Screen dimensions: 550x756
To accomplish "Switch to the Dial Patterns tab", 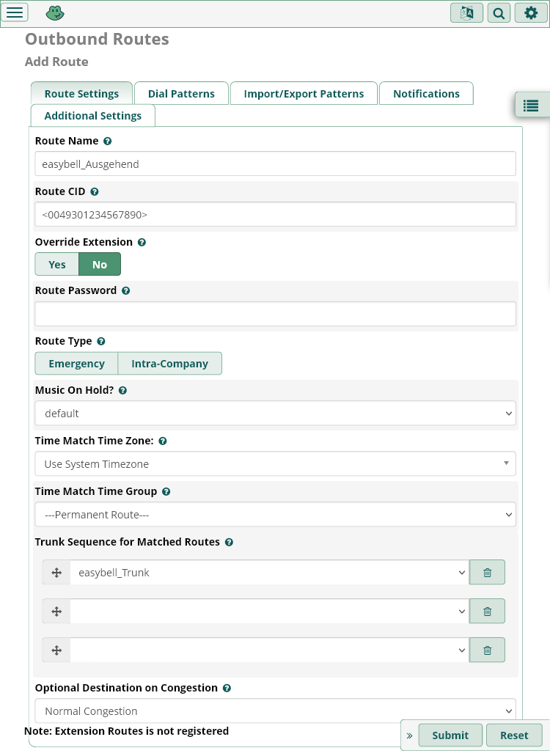I will 181,94.
